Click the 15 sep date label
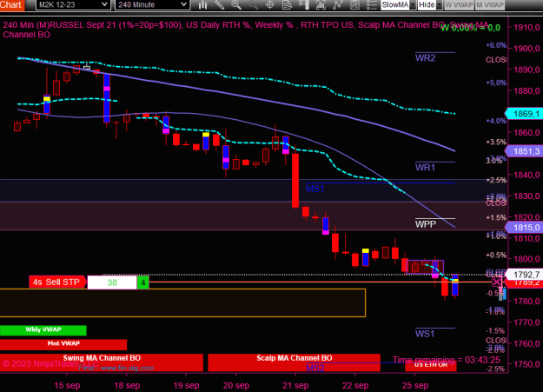543x392 pixels. coord(67,385)
